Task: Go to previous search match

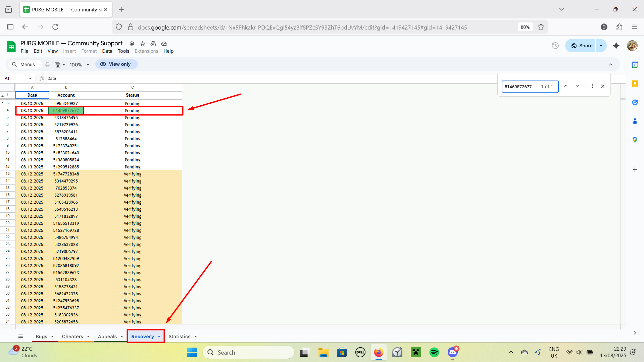Action: [x=566, y=86]
